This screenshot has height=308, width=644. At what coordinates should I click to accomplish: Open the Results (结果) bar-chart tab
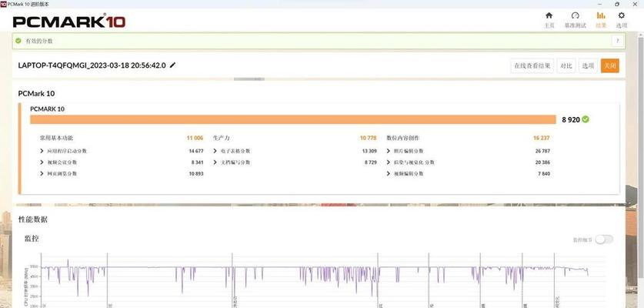tap(601, 20)
